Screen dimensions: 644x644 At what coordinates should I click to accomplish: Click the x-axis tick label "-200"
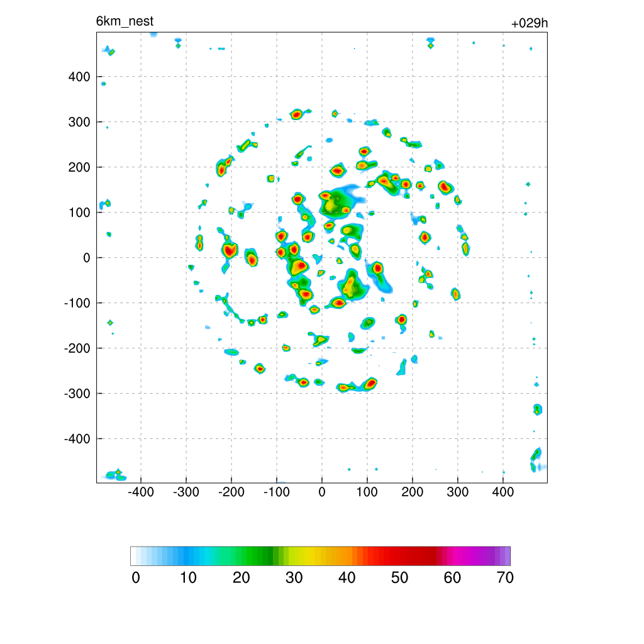coord(231,492)
